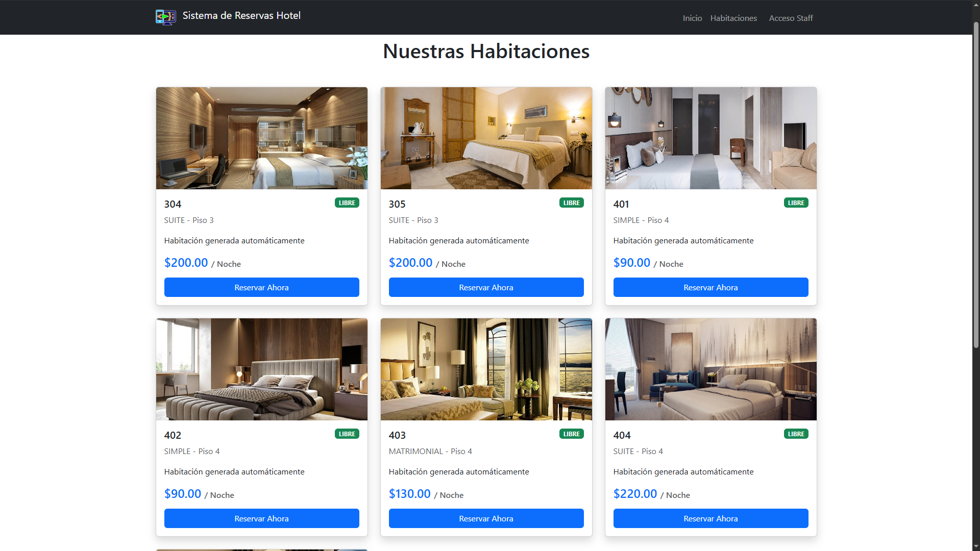View the room 401 bedroom image
This screenshot has height=551, width=980.
pyautogui.click(x=711, y=138)
